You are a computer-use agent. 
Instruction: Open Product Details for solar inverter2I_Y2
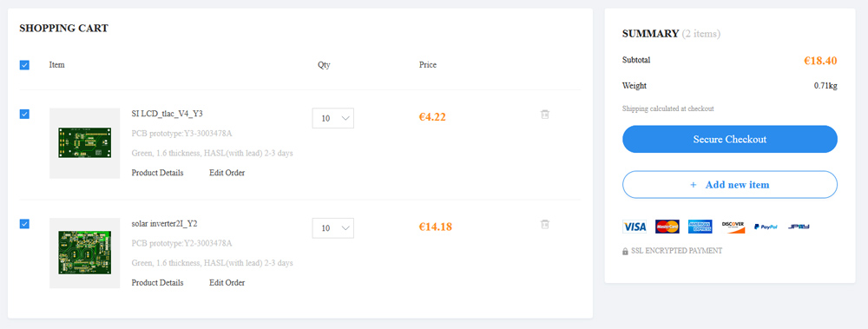tap(157, 282)
